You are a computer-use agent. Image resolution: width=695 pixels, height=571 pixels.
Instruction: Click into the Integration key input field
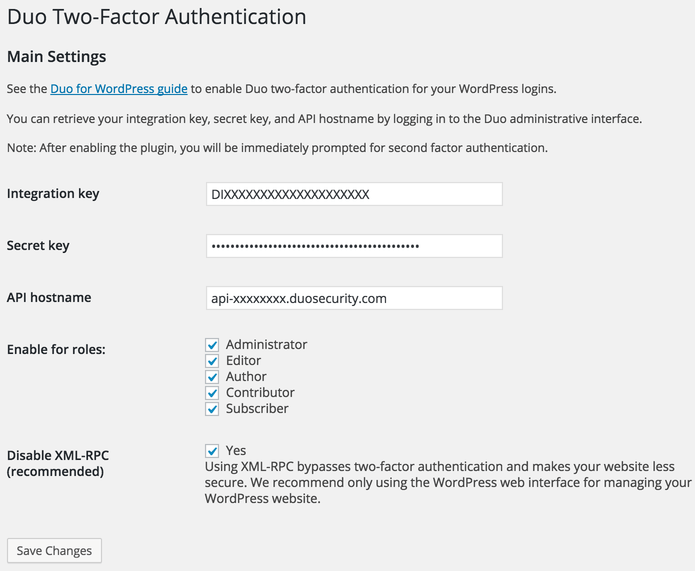click(x=354, y=194)
